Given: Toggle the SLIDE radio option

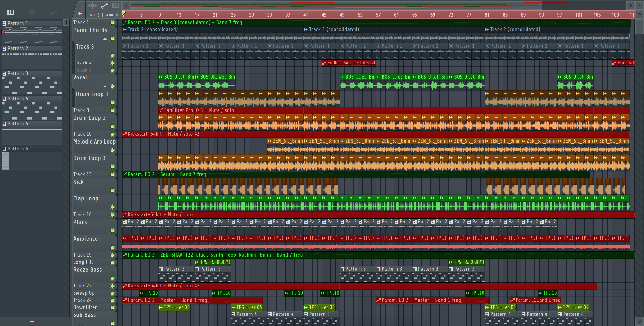Looking at the screenshot, I should click(117, 15).
